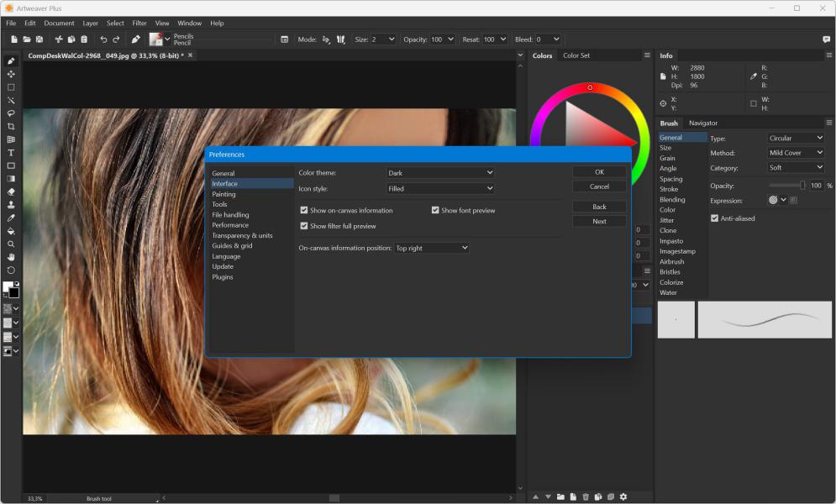This screenshot has width=836, height=504.
Task: Switch to the Navigator tab
Action: (x=703, y=123)
